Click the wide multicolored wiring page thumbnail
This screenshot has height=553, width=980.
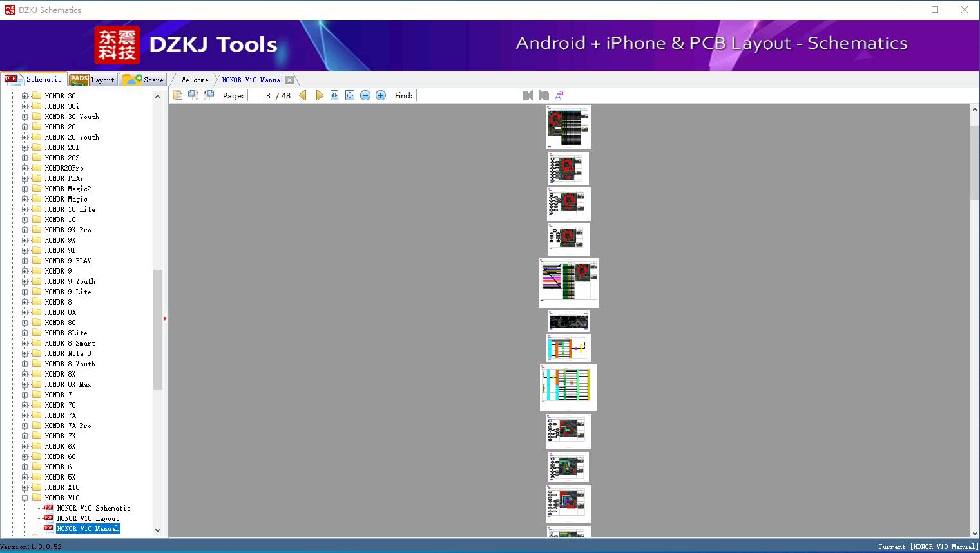point(569,283)
